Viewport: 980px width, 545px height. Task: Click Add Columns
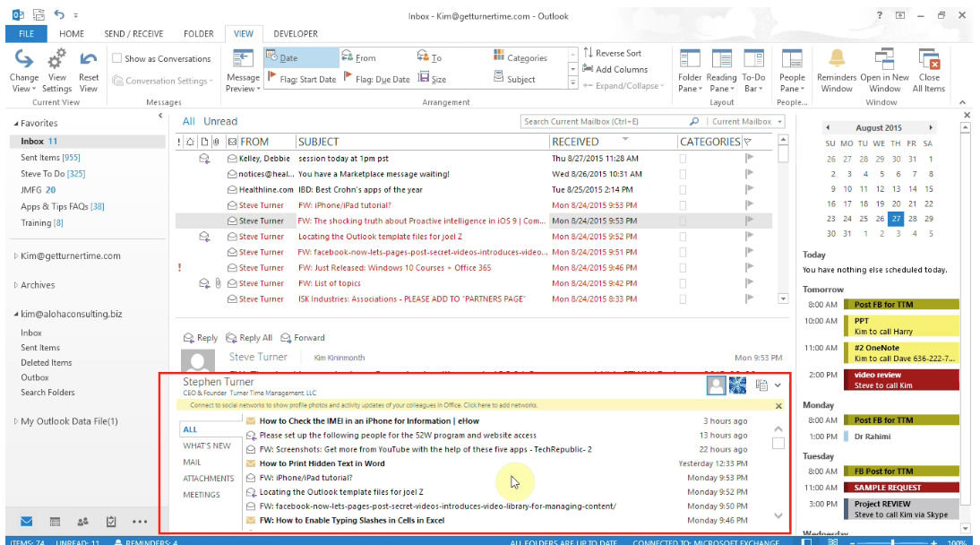(615, 69)
